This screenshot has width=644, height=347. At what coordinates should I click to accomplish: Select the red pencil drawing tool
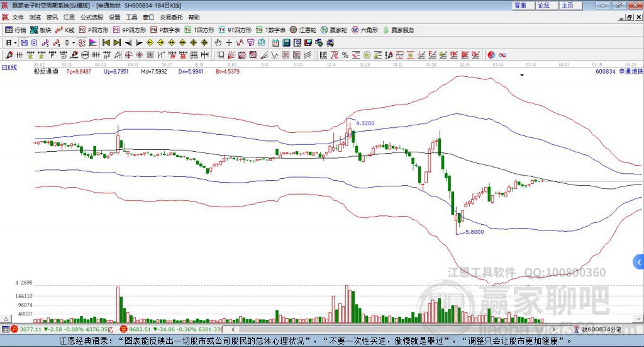tap(9, 55)
